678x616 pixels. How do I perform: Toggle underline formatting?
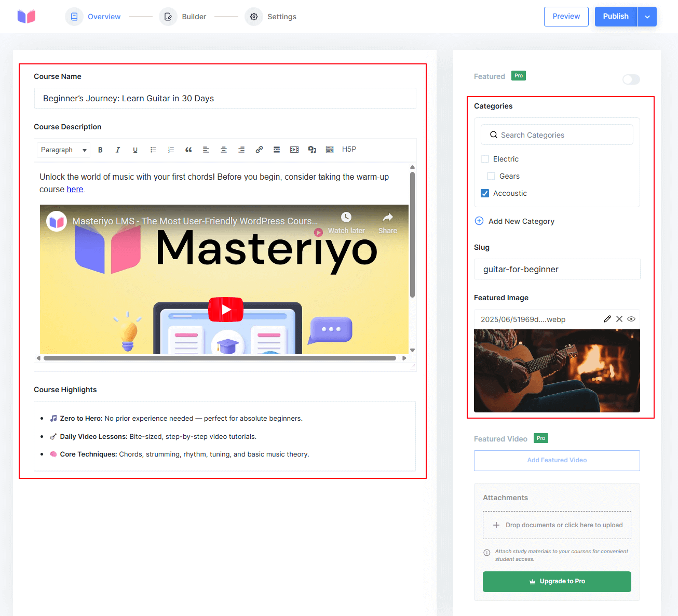point(135,150)
